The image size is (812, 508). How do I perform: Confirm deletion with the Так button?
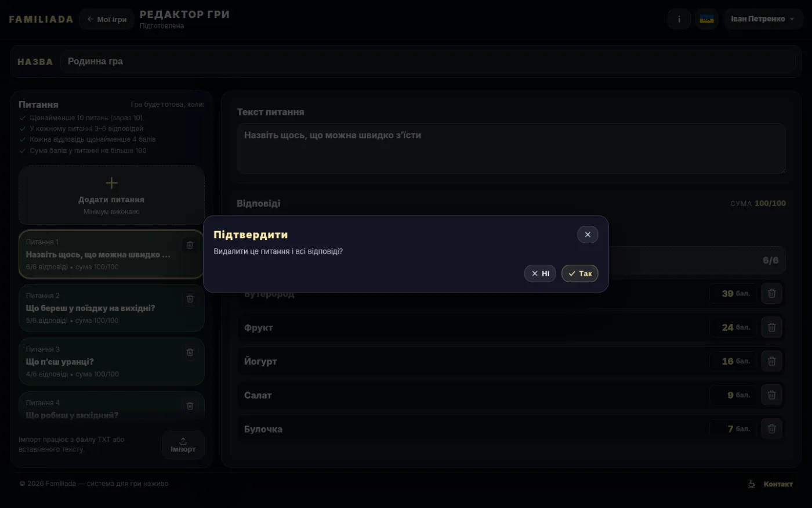pyautogui.click(x=579, y=273)
